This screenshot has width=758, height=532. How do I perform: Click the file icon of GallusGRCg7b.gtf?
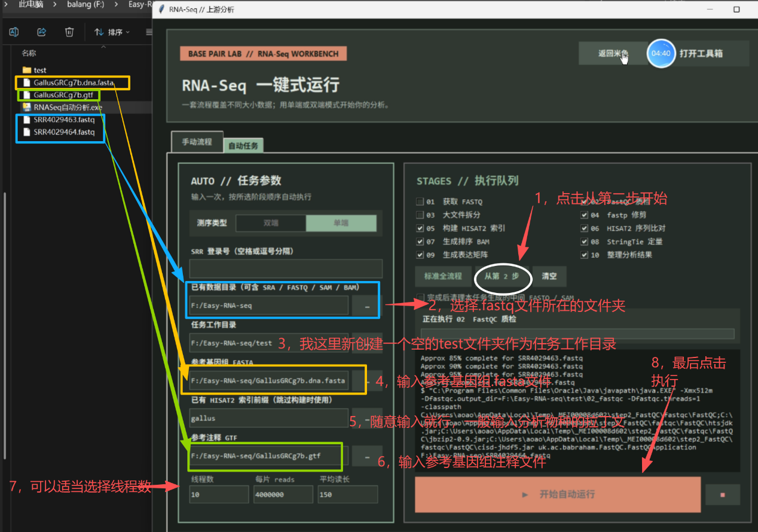[26, 95]
